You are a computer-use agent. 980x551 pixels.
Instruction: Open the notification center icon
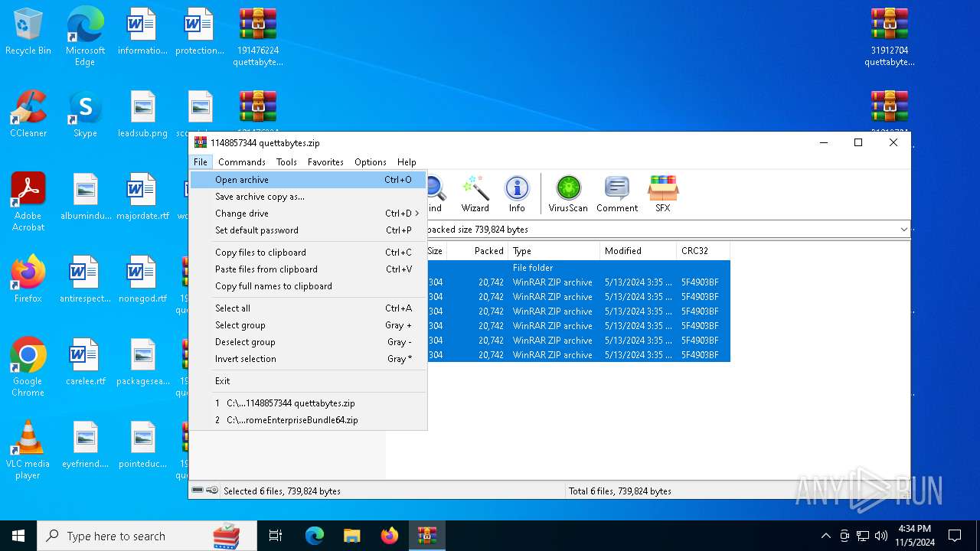click(x=955, y=536)
